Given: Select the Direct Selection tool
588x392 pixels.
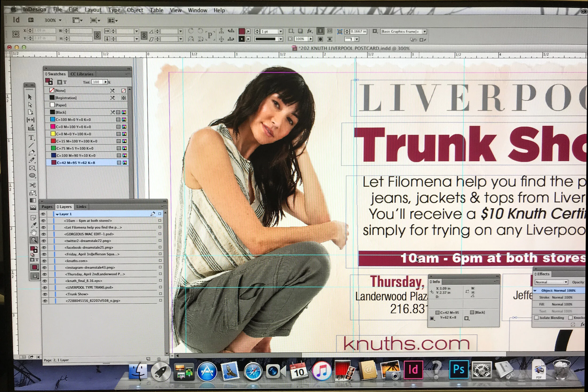Looking at the screenshot, I should [x=30, y=104].
